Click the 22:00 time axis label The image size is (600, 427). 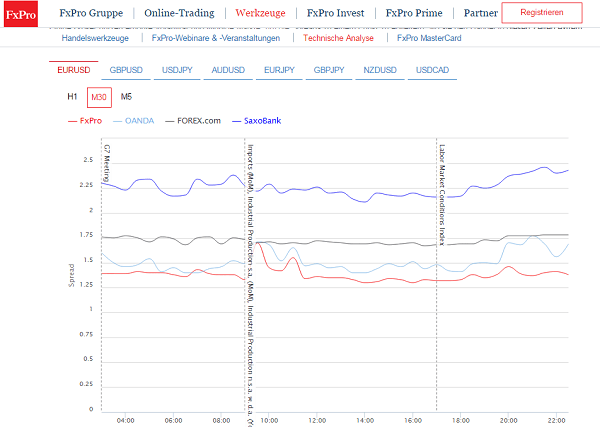[556, 421]
